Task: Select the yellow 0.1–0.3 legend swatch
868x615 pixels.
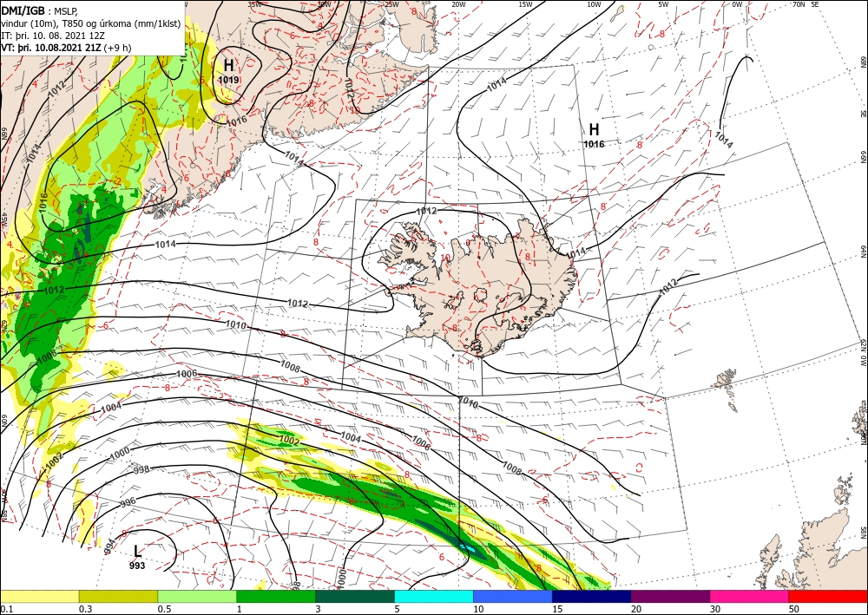Action: [x=39, y=596]
